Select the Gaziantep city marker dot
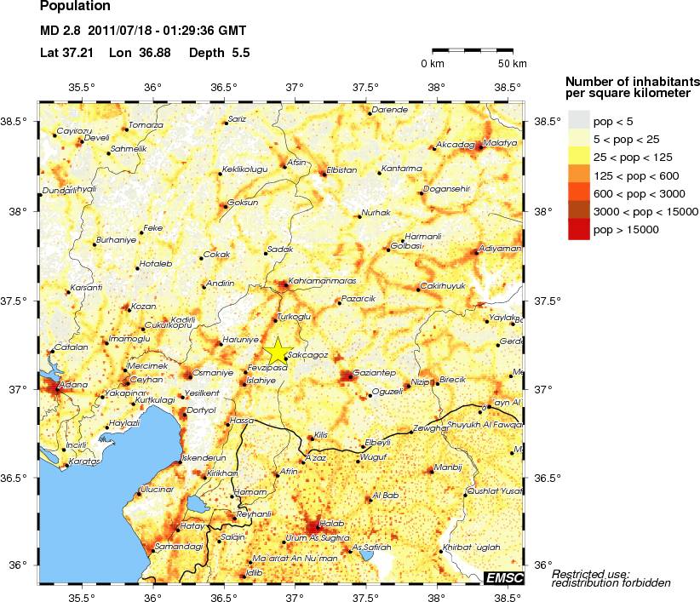The height and width of the screenshot is (602, 700). pos(348,376)
